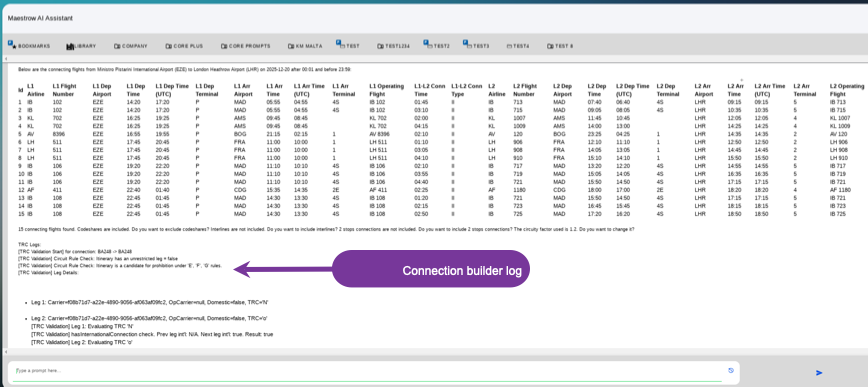The height and width of the screenshot is (387, 868).
Task: Click the 'Id' column header
Action: point(20,90)
